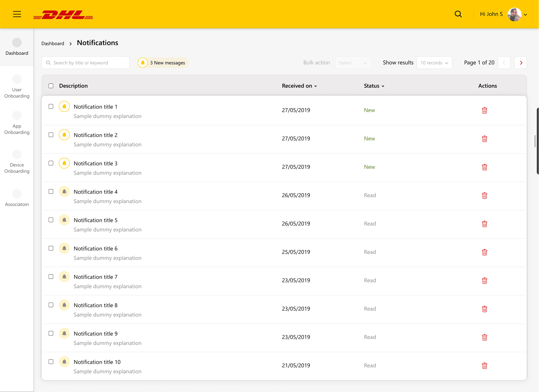The height and width of the screenshot is (392, 539).
Task: Check the box for Notification title 5
Action: point(51,220)
